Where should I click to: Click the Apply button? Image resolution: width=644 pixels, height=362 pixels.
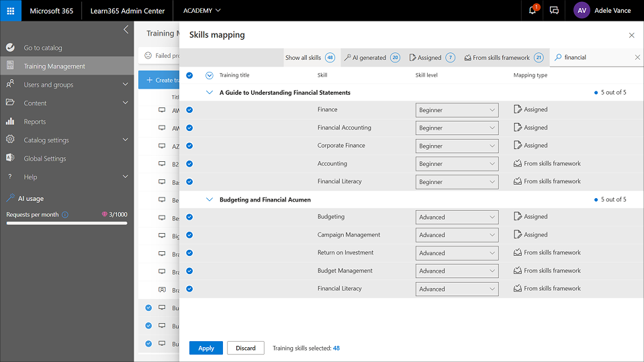pos(206,348)
